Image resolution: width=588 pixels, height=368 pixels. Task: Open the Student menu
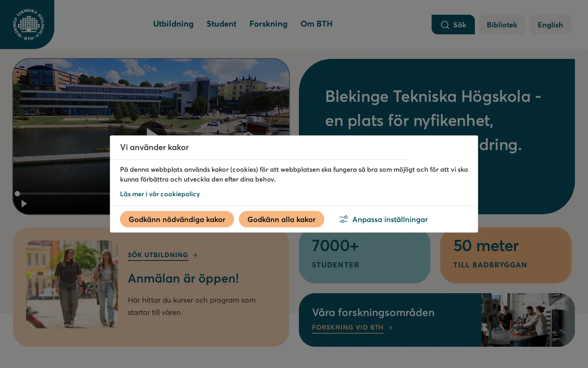[221, 24]
